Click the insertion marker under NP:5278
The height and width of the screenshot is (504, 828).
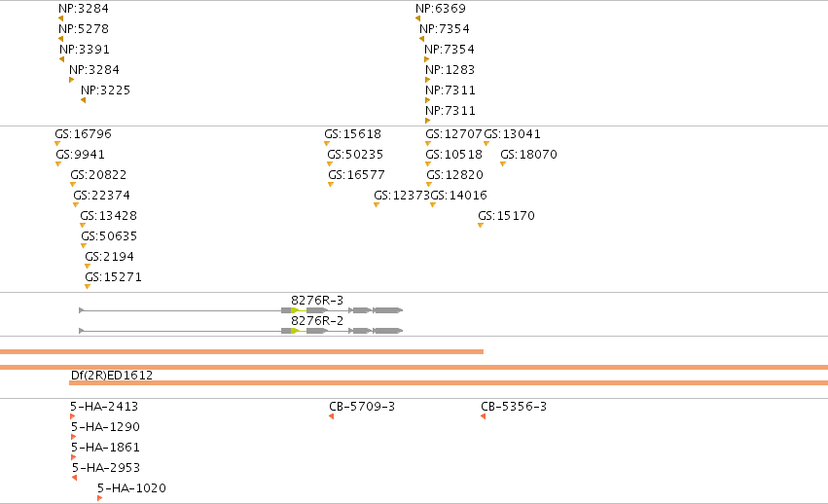pyautogui.click(x=60, y=39)
